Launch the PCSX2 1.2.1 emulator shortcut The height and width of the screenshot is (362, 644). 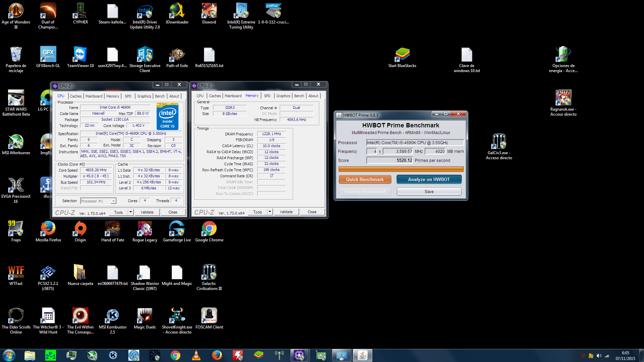click(48, 277)
